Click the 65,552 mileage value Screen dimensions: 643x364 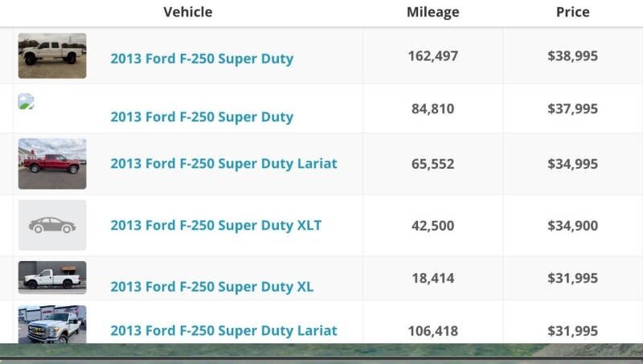point(433,164)
